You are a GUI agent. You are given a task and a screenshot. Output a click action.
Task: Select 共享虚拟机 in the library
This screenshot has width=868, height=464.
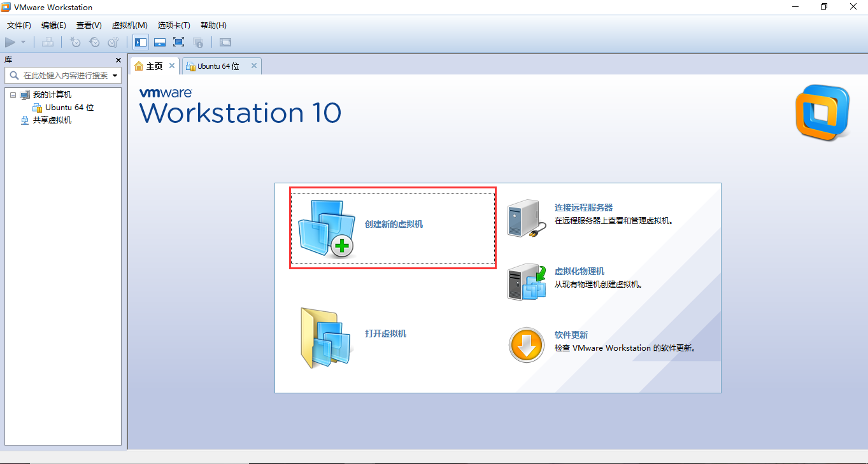click(x=52, y=120)
